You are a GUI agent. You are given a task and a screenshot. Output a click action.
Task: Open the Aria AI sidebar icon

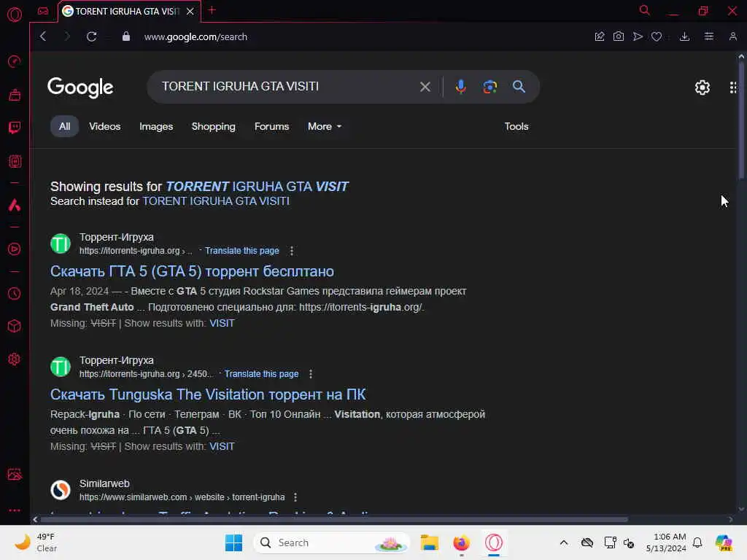click(15, 205)
